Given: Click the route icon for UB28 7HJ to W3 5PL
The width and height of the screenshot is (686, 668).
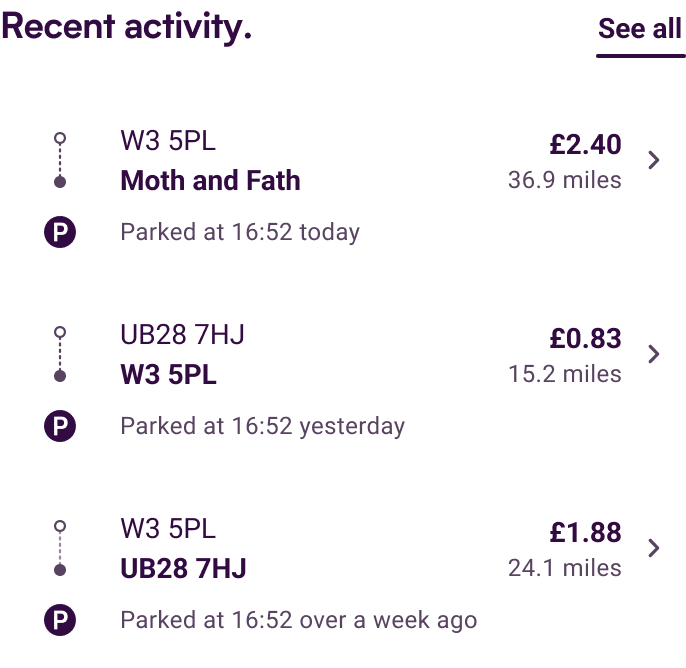Looking at the screenshot, I should coord(60,354).
